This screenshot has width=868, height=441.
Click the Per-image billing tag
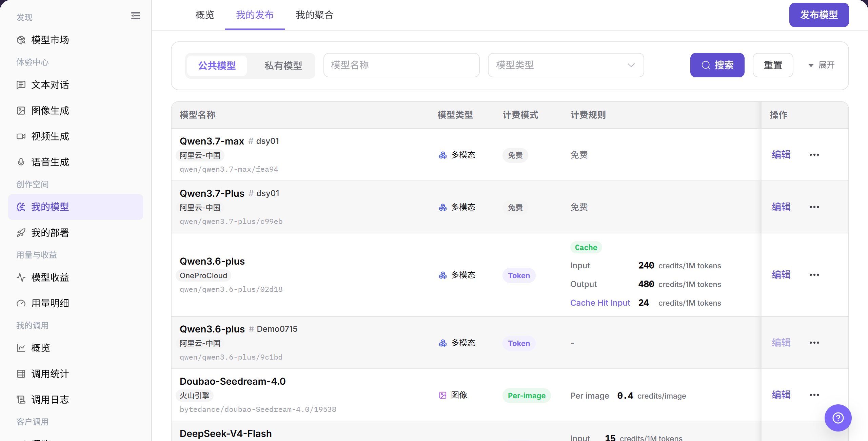click(527, 396)
